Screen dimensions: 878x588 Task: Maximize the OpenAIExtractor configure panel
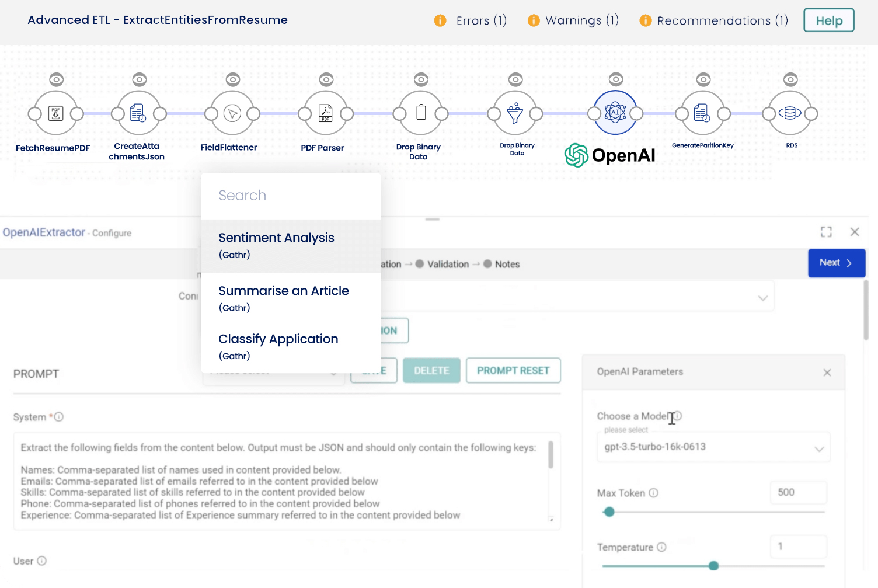click(826, 232)
